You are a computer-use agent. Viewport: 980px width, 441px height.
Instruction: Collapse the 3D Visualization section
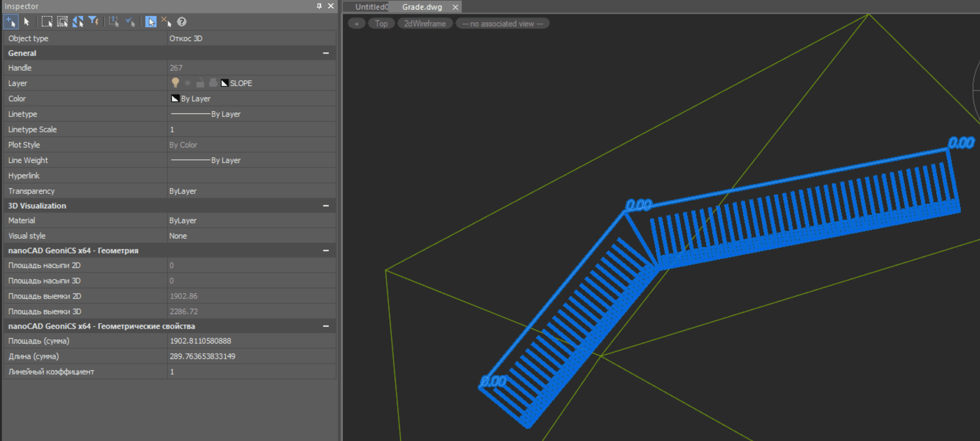click(x=326, y=206)
